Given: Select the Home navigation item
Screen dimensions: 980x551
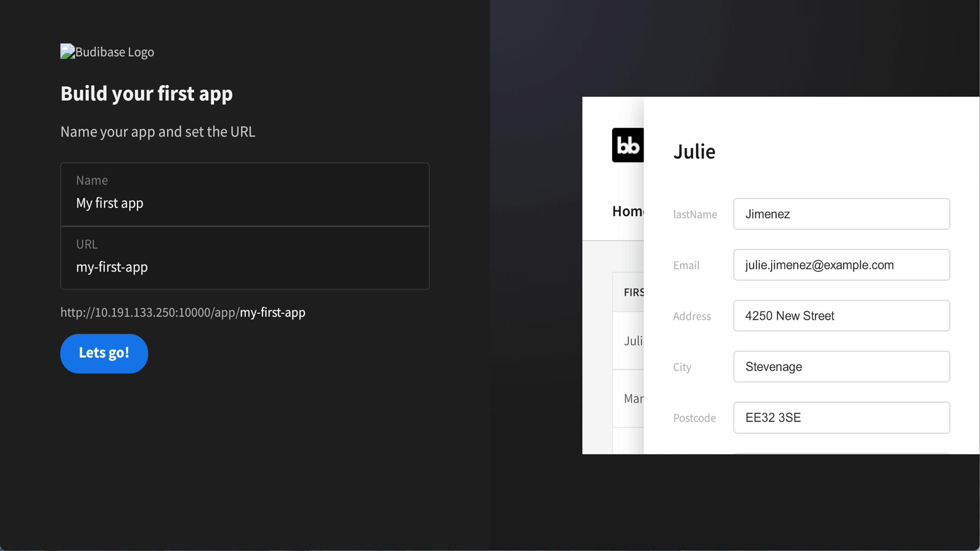Looking at the screenshot, I should pos(628,211).
